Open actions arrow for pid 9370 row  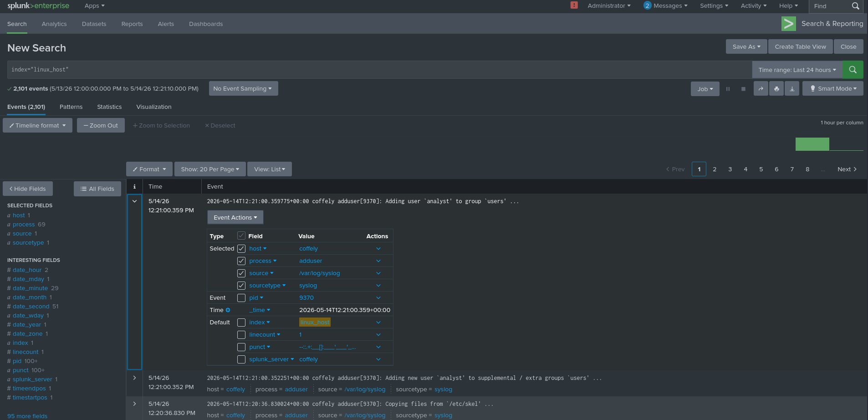378,298
